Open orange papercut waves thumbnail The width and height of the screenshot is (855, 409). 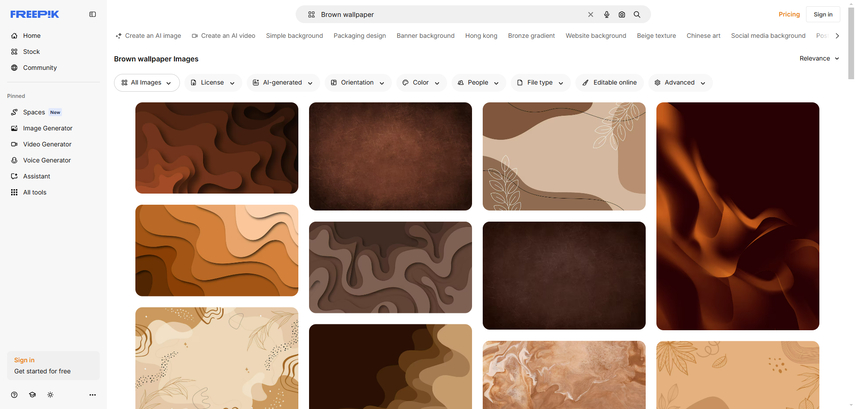coord(216,250)
